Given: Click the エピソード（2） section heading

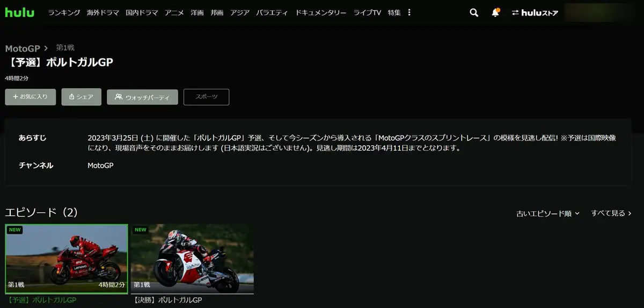Looking at the screenshot, I should click(41, 212).
